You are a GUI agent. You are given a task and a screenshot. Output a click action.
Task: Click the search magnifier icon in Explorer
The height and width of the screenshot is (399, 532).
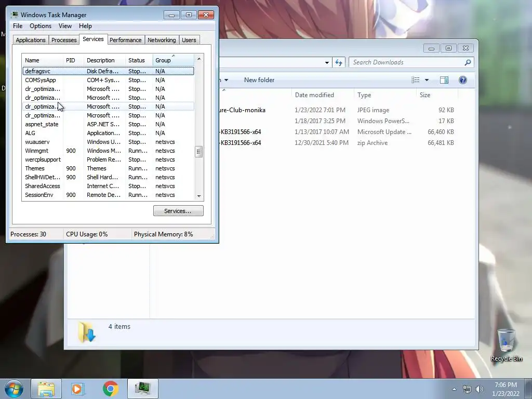468,62
